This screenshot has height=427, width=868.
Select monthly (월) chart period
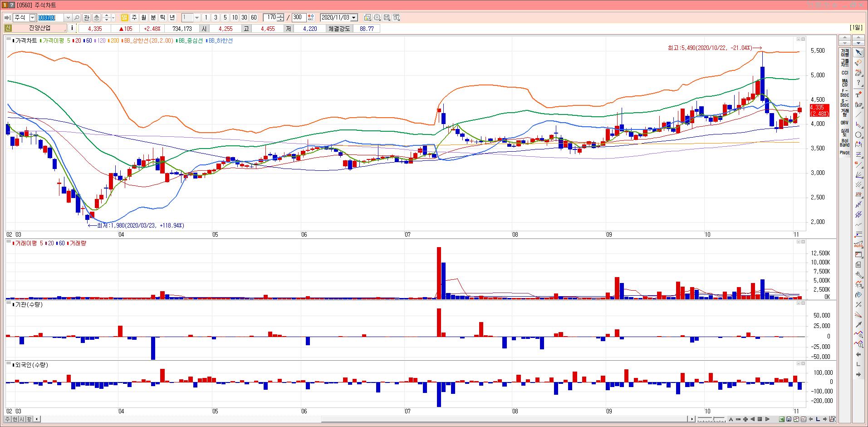[144, 18]
